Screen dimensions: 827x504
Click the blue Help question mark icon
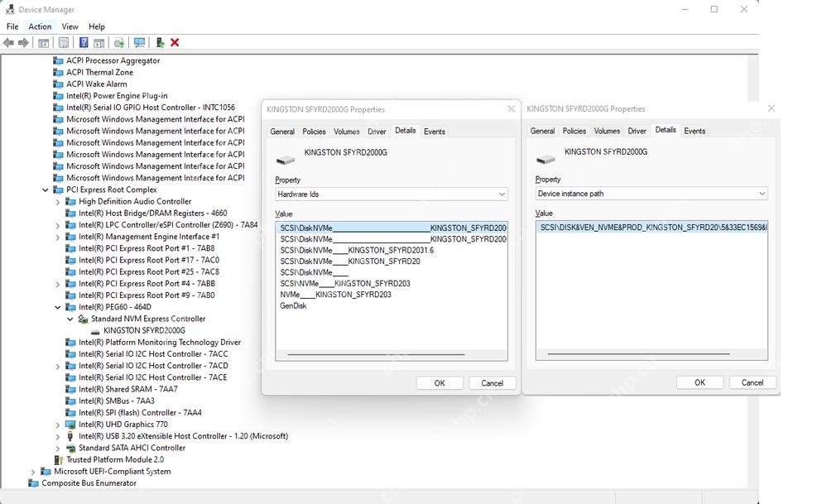tap(84, 43)
